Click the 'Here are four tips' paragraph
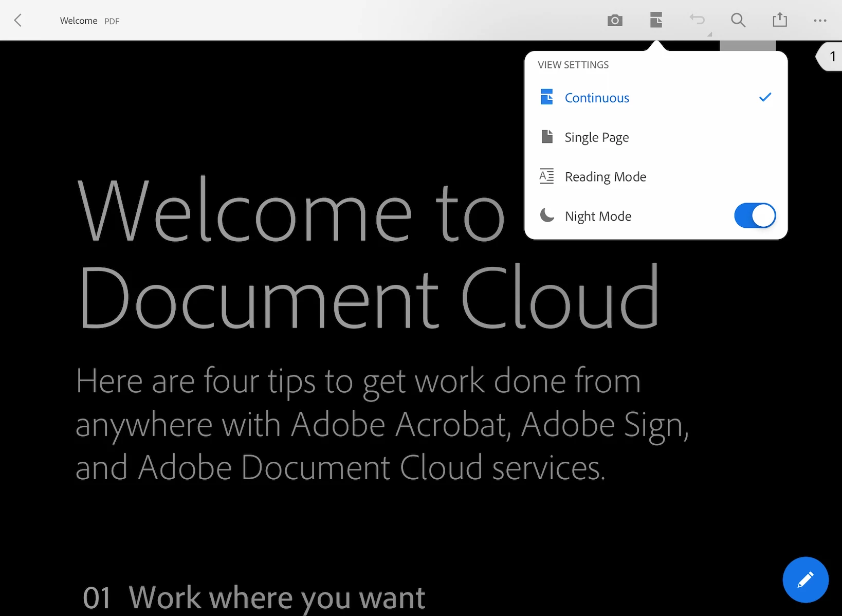842x616 pixels. coord(382,424)
